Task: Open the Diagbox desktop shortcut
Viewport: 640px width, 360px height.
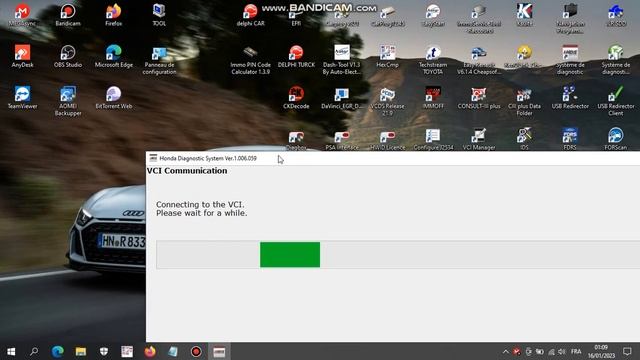Action: 296,139
